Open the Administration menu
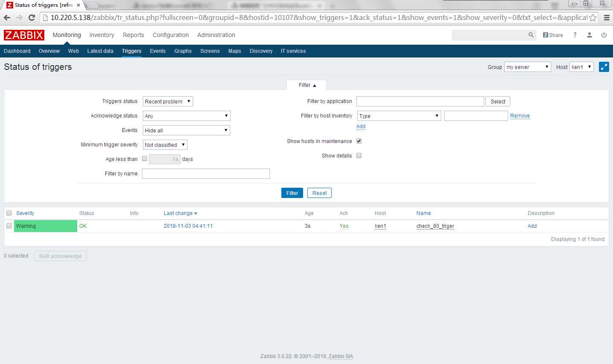 pos(216,35)
